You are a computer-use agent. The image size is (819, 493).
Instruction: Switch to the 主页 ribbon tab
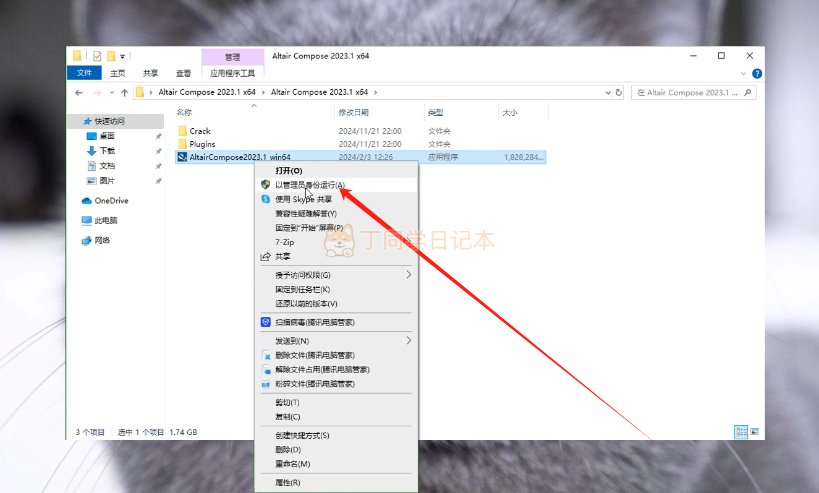click(x=118, y=73)
